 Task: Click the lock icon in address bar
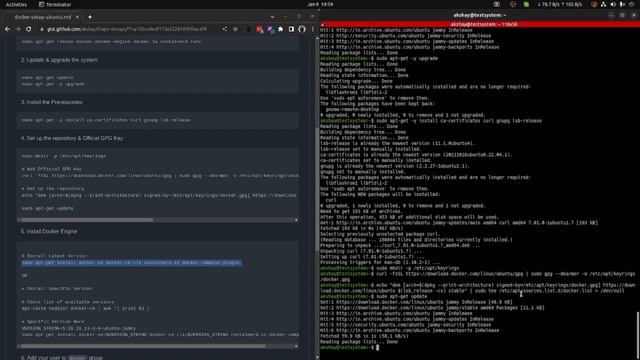pyautogui.click(x=42, y=29)
